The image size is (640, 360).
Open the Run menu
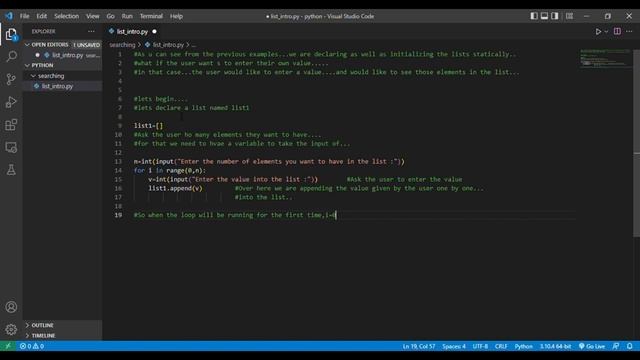[x=127, y=16]
